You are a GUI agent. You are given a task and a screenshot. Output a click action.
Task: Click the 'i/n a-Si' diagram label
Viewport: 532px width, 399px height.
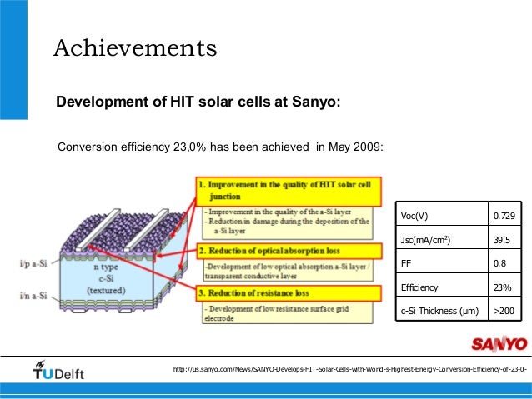[x=33, y=296]
